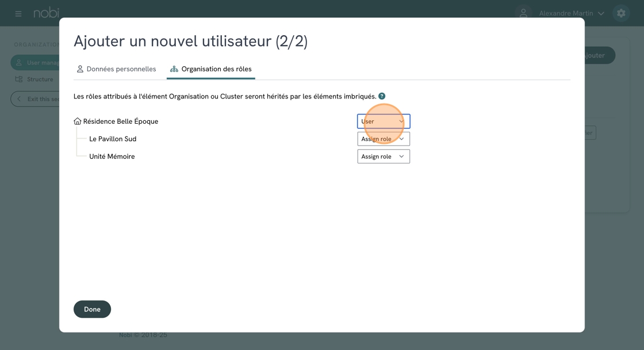Viewport: 644px width, 350px height.
Task: Select the Le Pavillon Sud tree item
Action: coord(113,139)
